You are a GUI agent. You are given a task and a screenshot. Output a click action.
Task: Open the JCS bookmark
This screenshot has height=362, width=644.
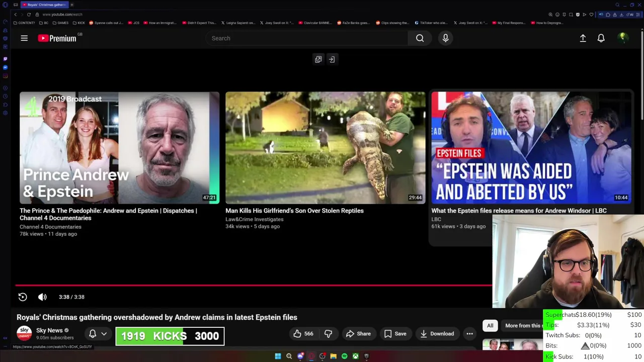[x=133, y=23]
